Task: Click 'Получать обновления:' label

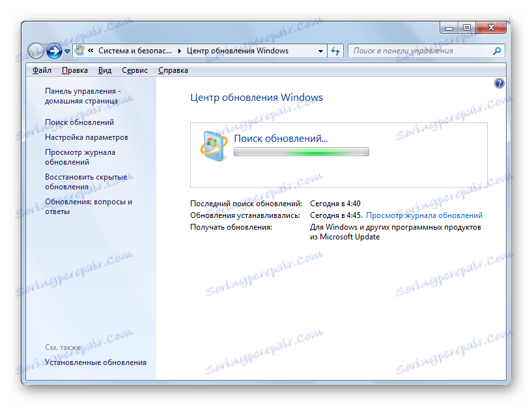Action: 231,228
